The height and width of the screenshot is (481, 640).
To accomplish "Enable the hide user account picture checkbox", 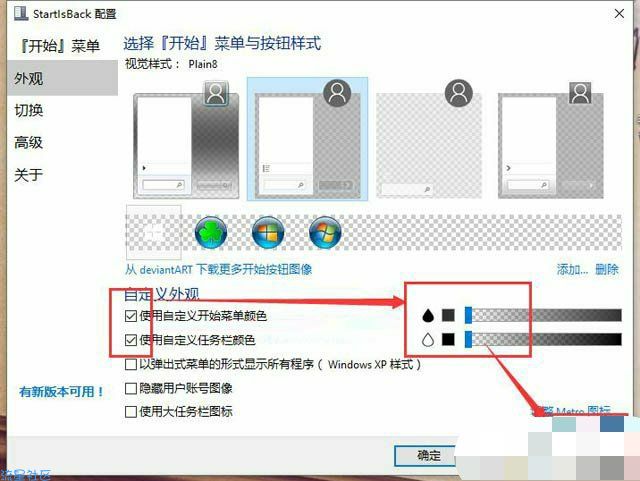I will click(131, 388).
